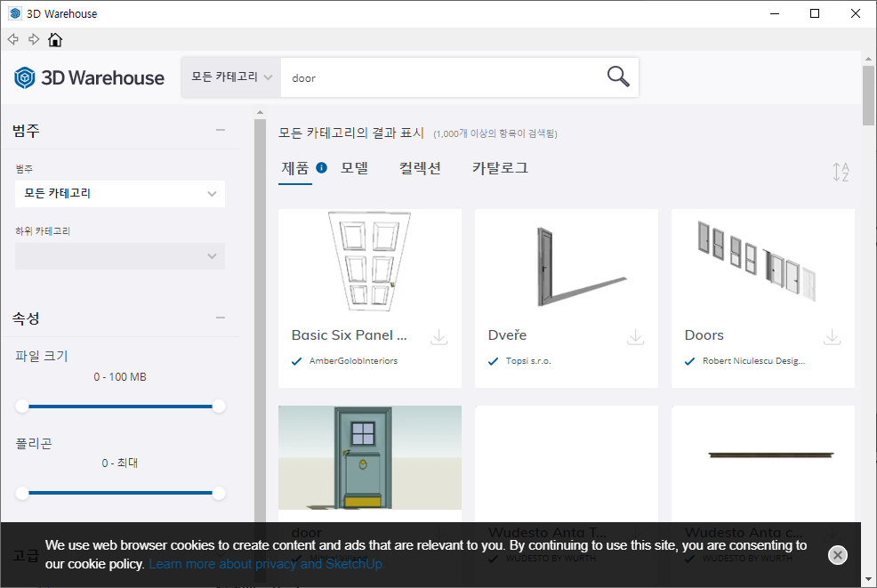The image size is (877, 588).
Task: Collapse the 속성 section
Action: [x=221, y=318]
